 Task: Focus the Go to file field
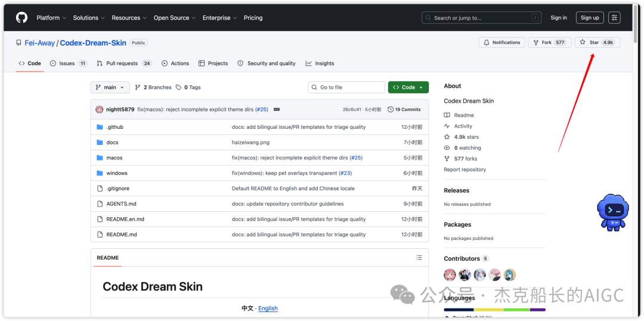tap(346, 87)
